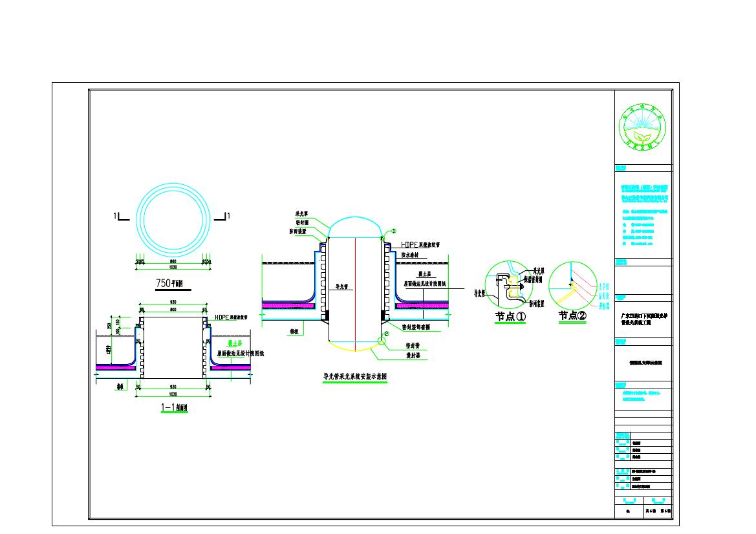
Task: Click the circled ② callout marker near diffuser
Action: pos(386,334)
